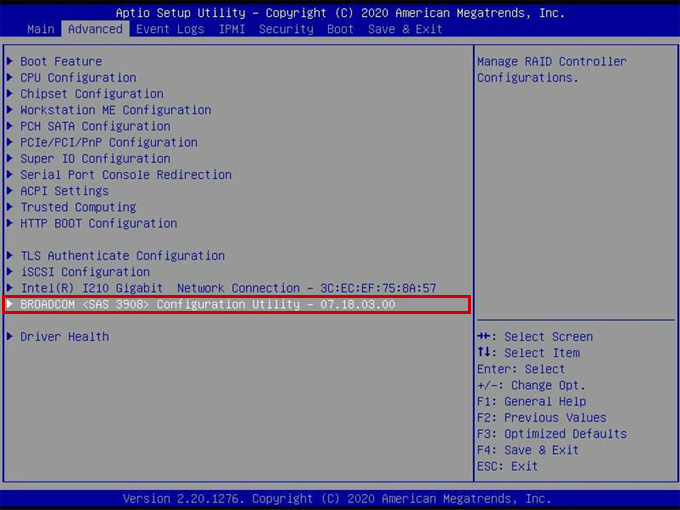
Task: Open Super IO Configuration
Action: click(95, 159)
